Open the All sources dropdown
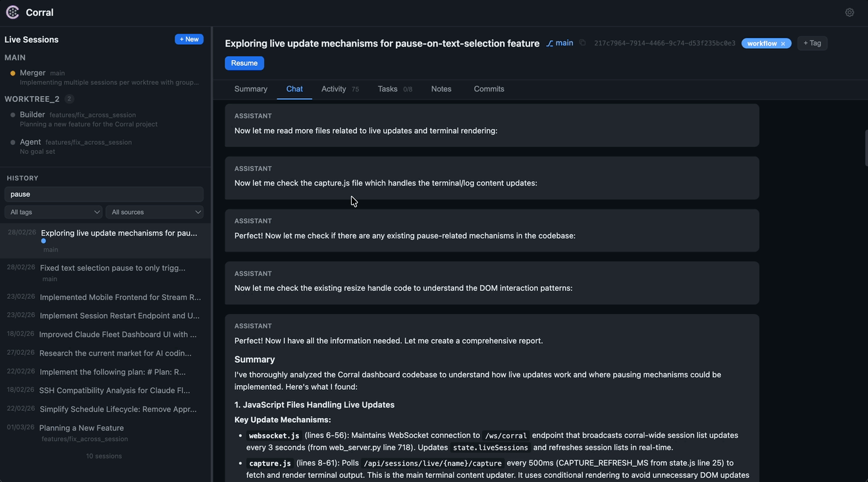The width and height of the screenshot is (868, 482). pos(155,212)
